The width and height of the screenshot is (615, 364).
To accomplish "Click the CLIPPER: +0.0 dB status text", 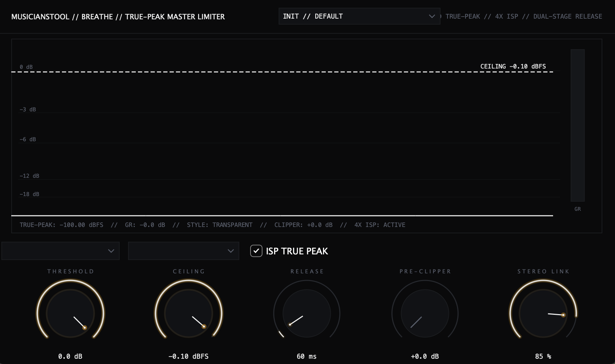I will pos(303,225).
